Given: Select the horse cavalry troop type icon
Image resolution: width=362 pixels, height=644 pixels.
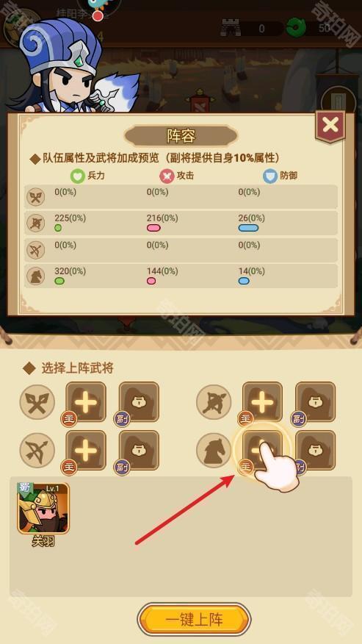Looking at the screenshot, I should [x=214, y=451].
